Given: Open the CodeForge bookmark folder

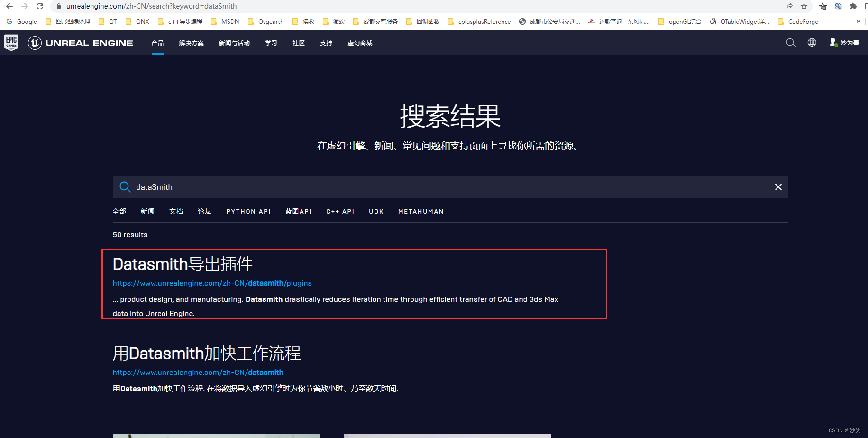Looking at the screenshot, I should [x=798, y=21].
